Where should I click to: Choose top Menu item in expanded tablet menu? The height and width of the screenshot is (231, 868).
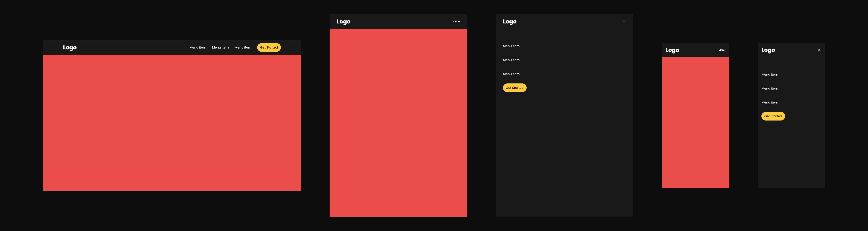(x=511, y=46)
